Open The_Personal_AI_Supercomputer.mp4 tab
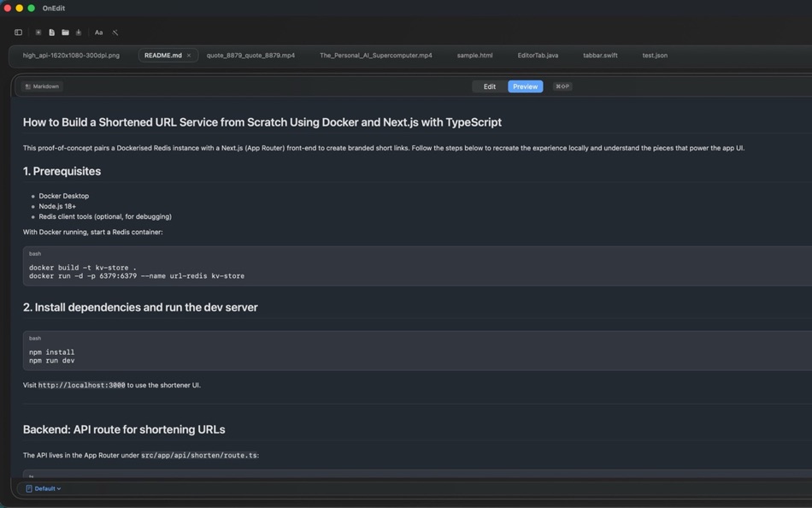Viewport: 812px width, 508px height. 376,56
